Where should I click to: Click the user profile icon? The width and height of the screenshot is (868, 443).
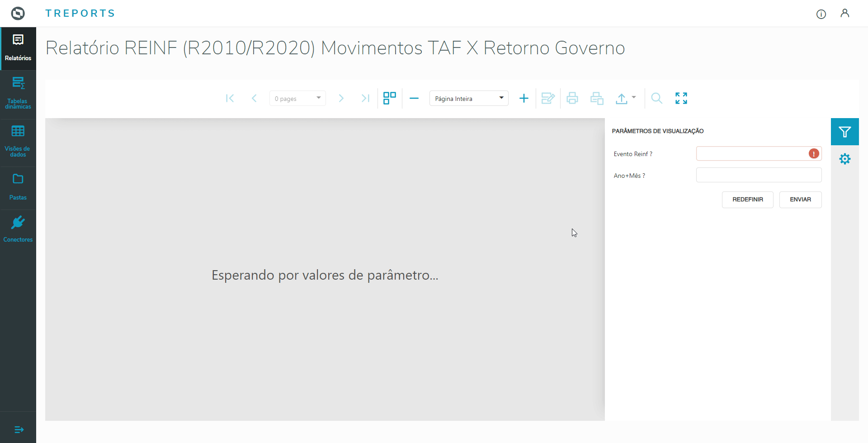[x=845, y=14]
